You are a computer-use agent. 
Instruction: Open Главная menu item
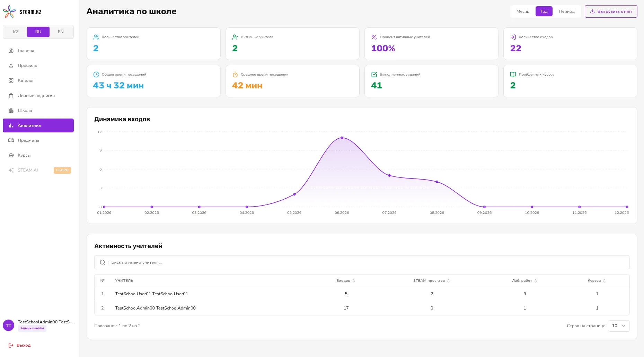[x=38, y=51]
